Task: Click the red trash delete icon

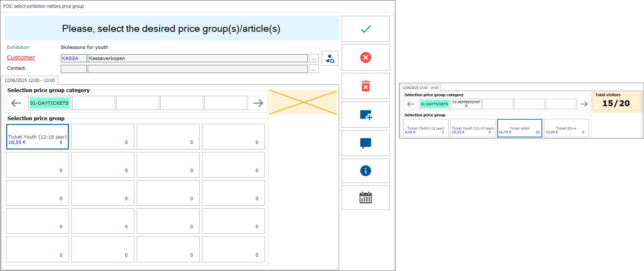Action: tap(365, 86)
